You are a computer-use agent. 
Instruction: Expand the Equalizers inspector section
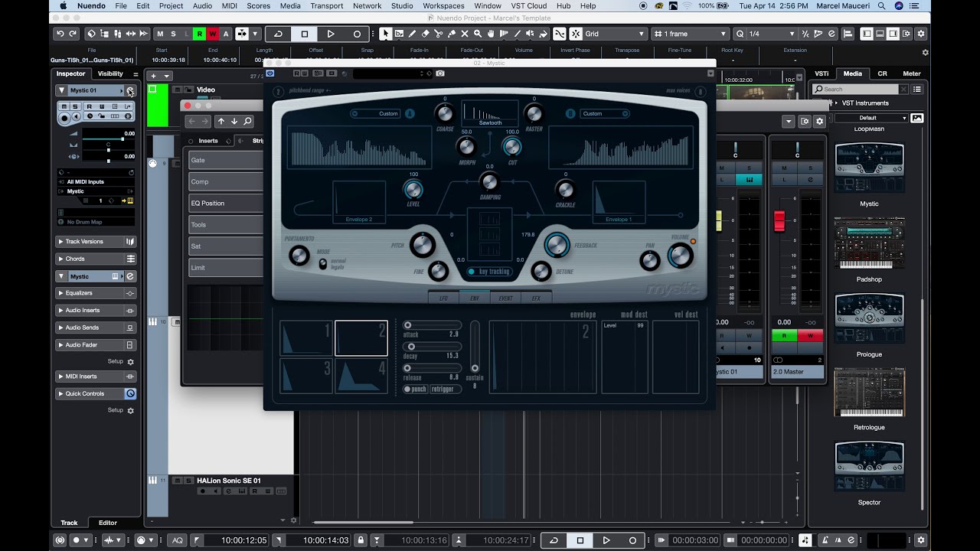(60, 293)
